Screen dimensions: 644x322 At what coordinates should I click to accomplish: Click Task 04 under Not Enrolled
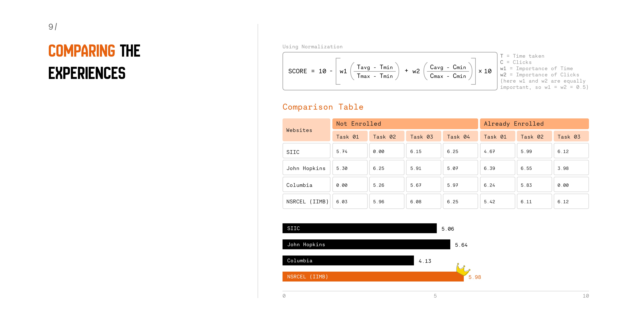point(460,136)
